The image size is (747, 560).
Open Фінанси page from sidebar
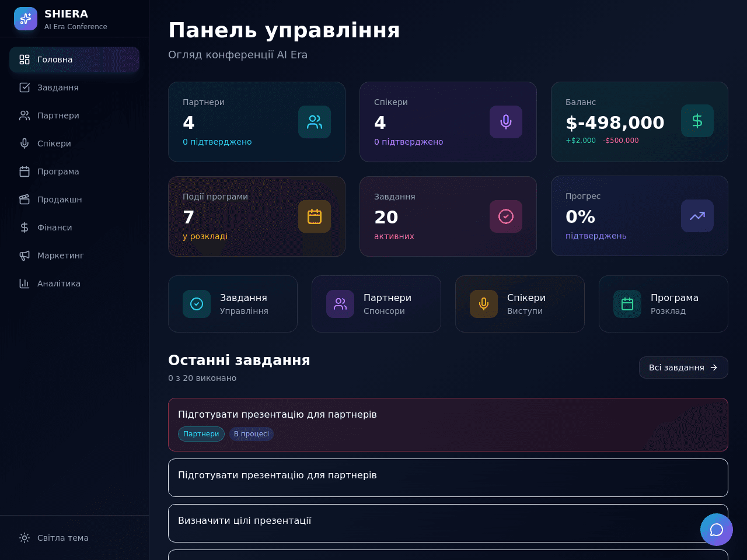[x=74, y=228]
